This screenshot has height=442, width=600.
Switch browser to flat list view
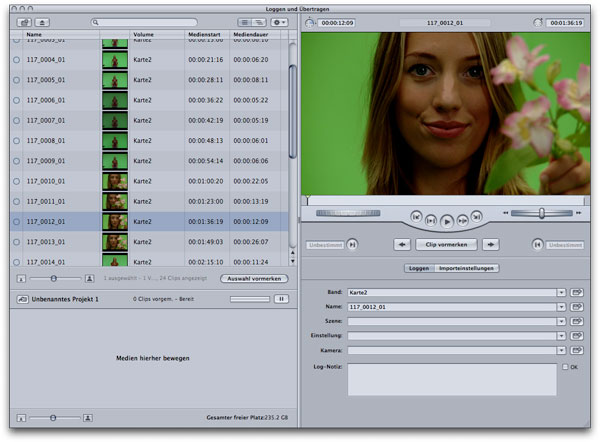tap(245, 23)
